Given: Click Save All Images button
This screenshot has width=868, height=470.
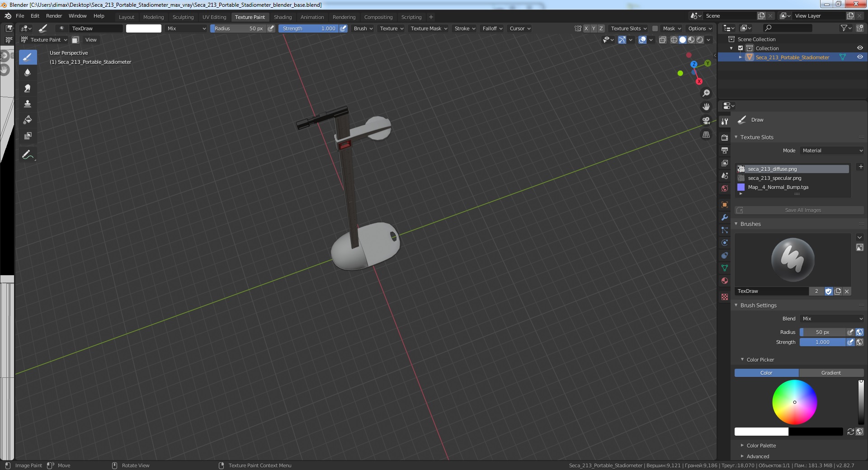Looking at the screenshot, I should 799,210.
